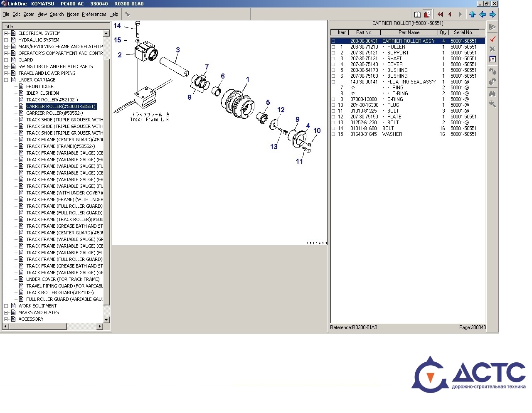Click the tree panel horizontal scrollbar thumb
This screenshot has height=413, width=532.
(38, 327)
